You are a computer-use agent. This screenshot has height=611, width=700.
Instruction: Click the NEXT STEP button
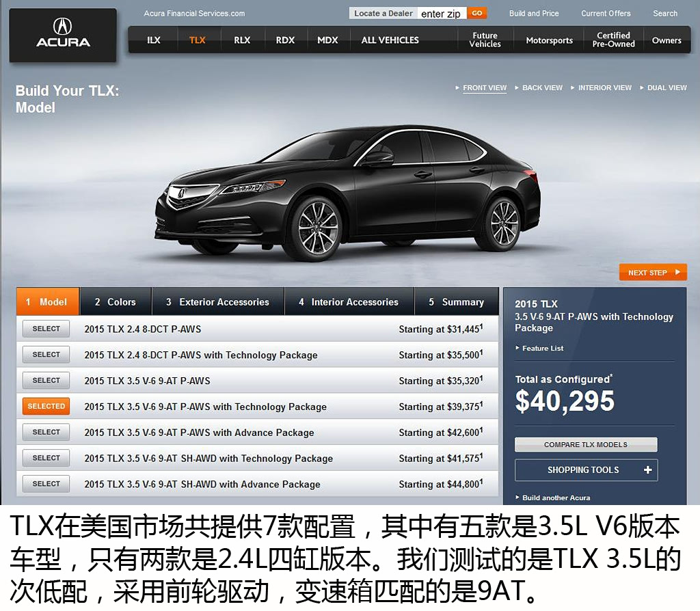tap(653, 272)
